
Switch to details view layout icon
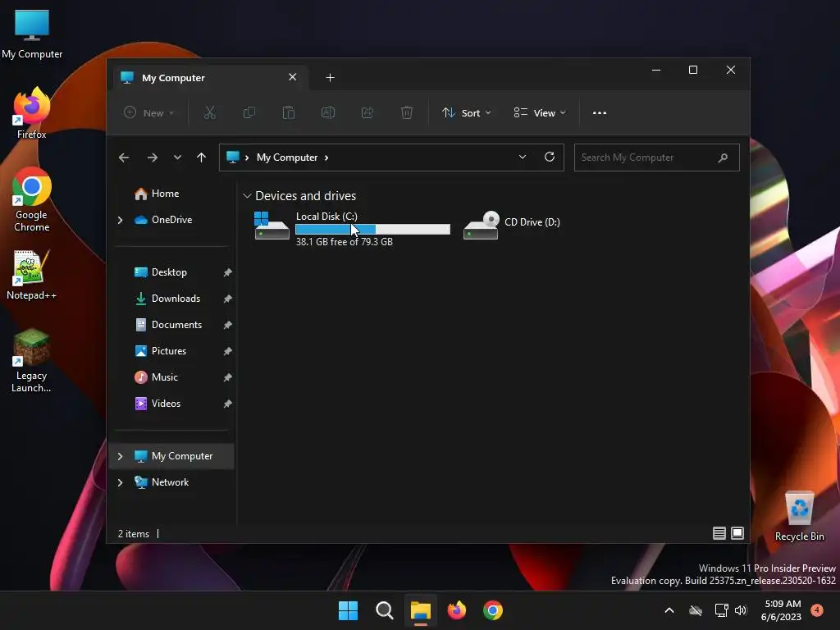point(719,533)
